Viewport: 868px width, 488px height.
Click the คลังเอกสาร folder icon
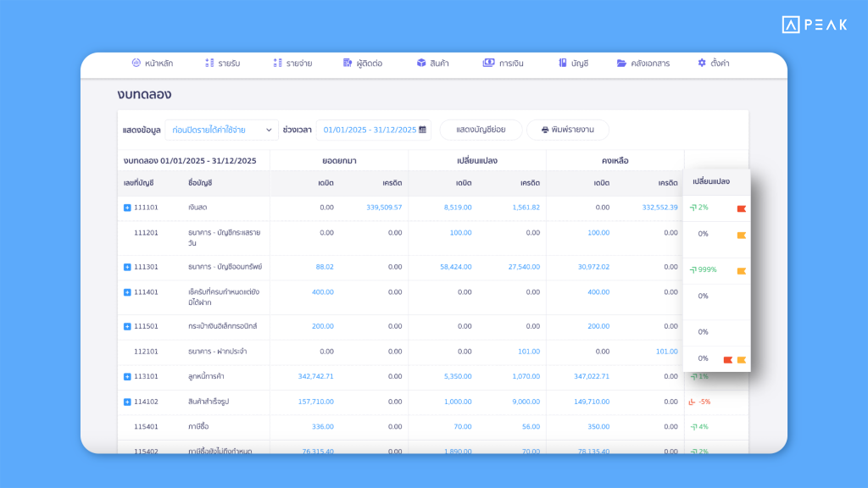point(621,63)
